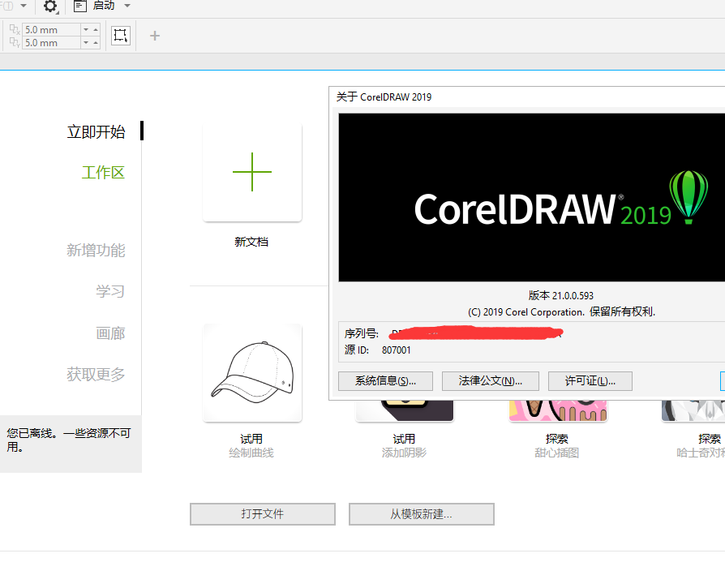Click the 启动 document icon in toolbar
The height and width of the screenshot is (588, 725).
pyautogui.click(x=79, y=6)
